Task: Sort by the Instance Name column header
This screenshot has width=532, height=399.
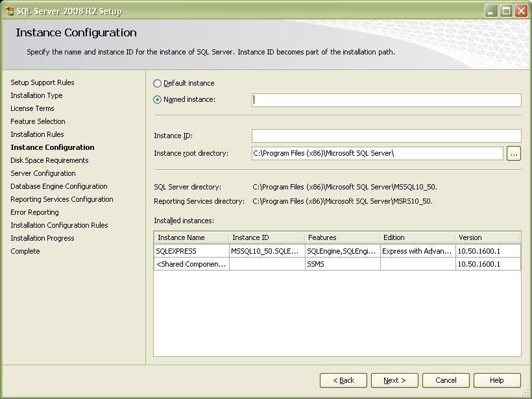Action: click(191, 237)
